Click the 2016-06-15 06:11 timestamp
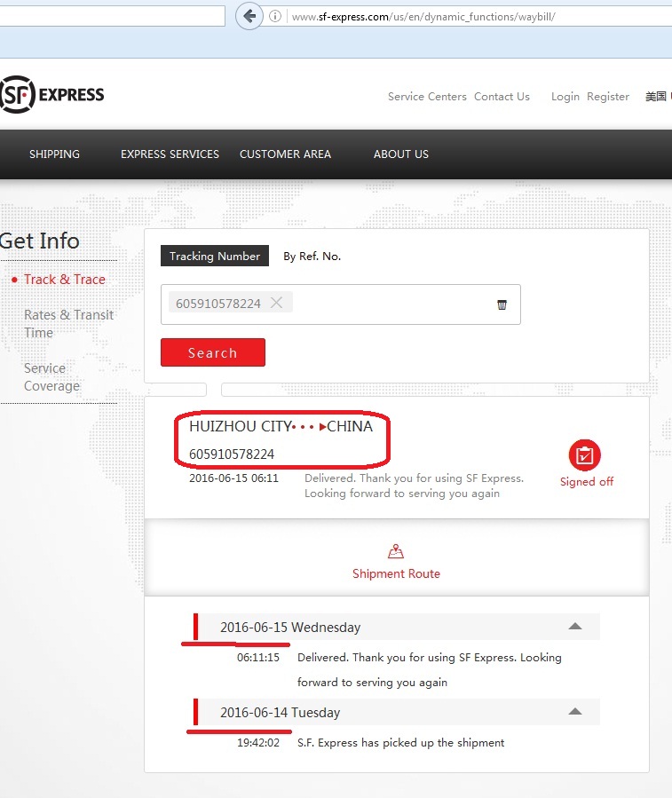This screenshot has width=672, height=798. 233,478
